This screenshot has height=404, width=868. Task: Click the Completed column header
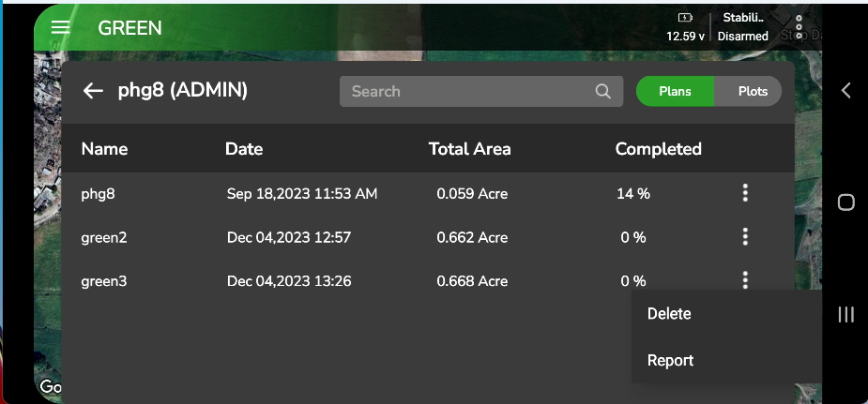[x=658, y=149]
